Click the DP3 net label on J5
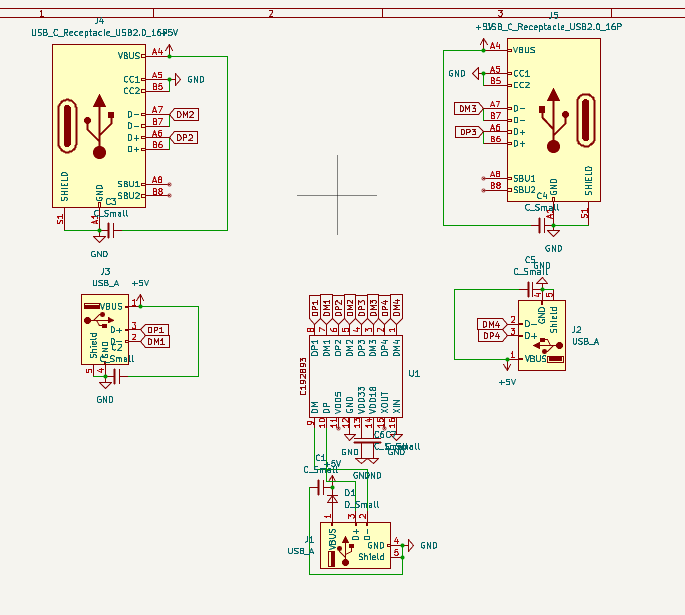 coord(467,132)
